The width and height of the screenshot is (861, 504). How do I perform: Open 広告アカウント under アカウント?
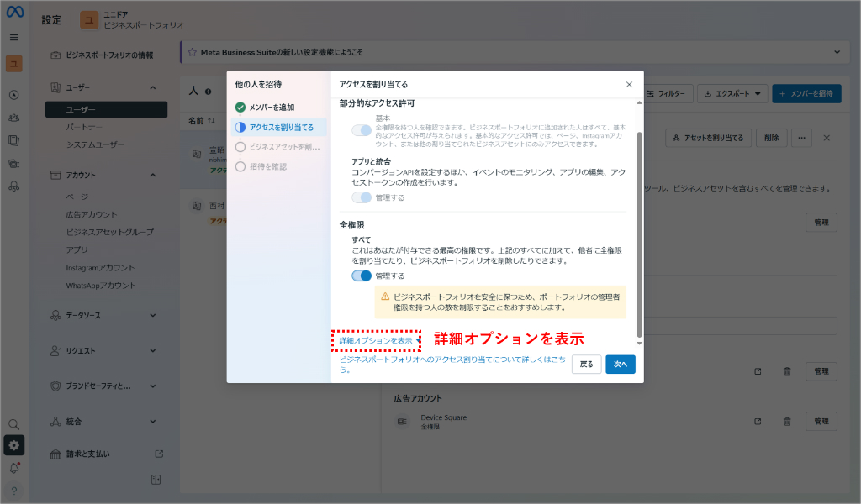pos(92,213)
